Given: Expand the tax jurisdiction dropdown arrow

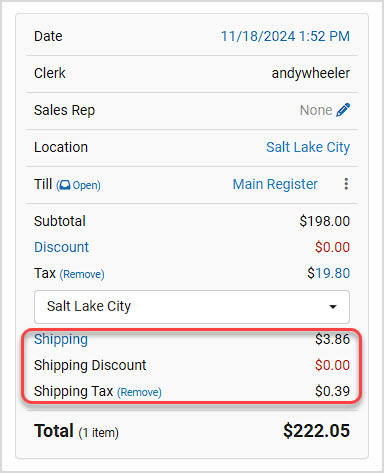Looking at the screenshot, I should (333, 307).
